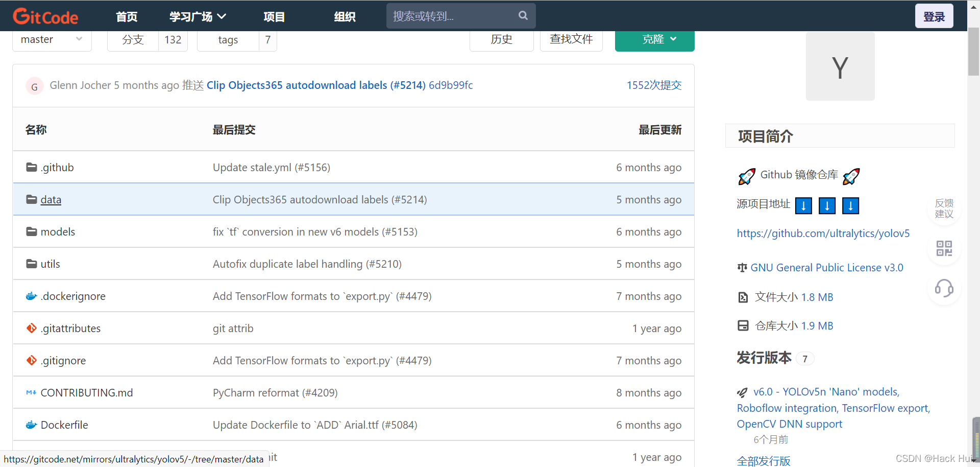The image size is (980, 467).
Task: Click the v6.0 release rocket icon
Action: (742, 392)
